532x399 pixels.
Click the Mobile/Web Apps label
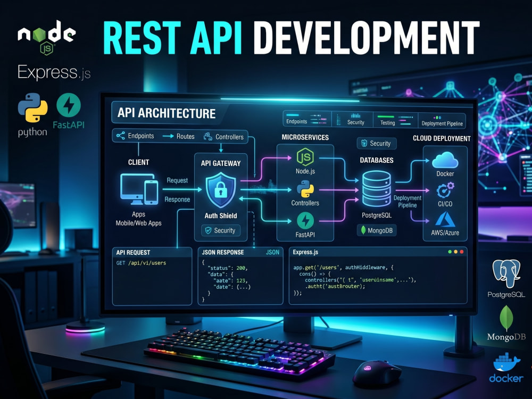pos(138,223)
